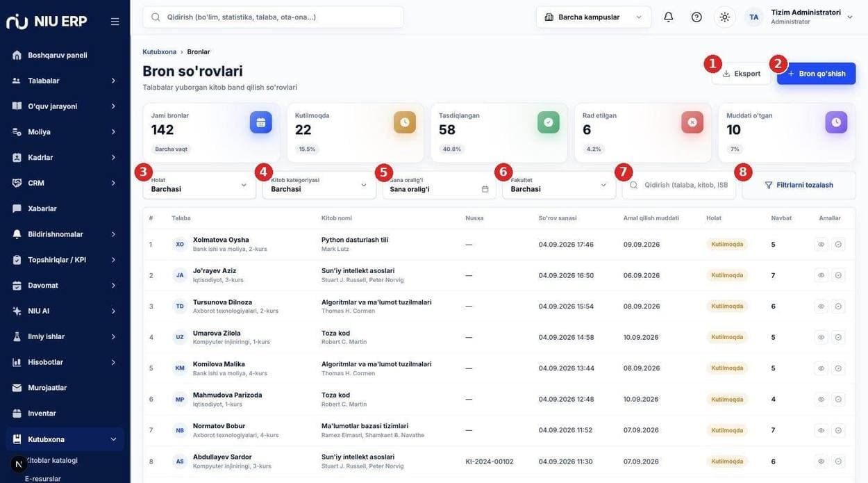View Xolmatova Oysha's reservation with eye icon
The height and width of the screenshot is (483, 868).
(821, 245)
